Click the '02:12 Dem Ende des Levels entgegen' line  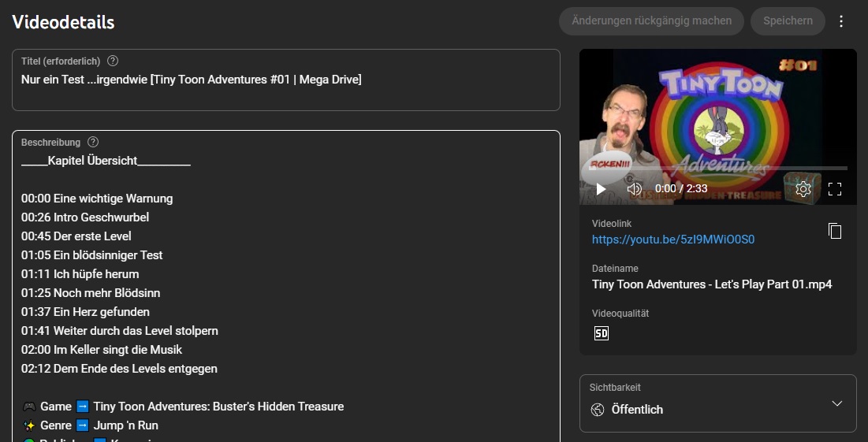(x=119, y=369)
